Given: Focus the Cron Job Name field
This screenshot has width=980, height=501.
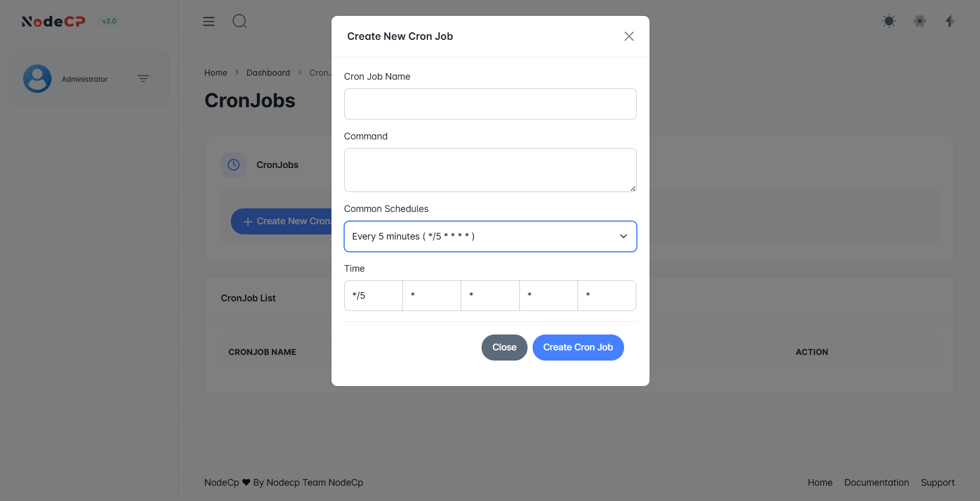Looking at the screenshot, I should [x=490, y=104].
